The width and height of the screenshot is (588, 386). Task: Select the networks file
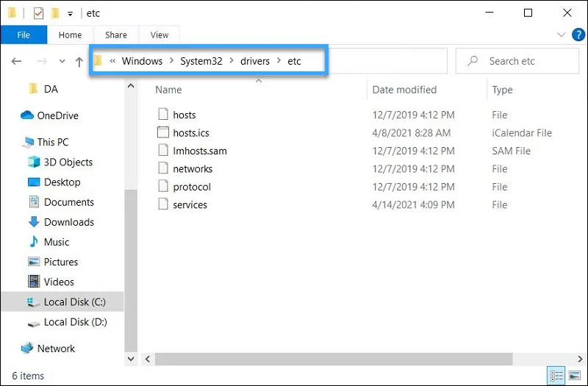pyautogui.click(x=193, y=169)
